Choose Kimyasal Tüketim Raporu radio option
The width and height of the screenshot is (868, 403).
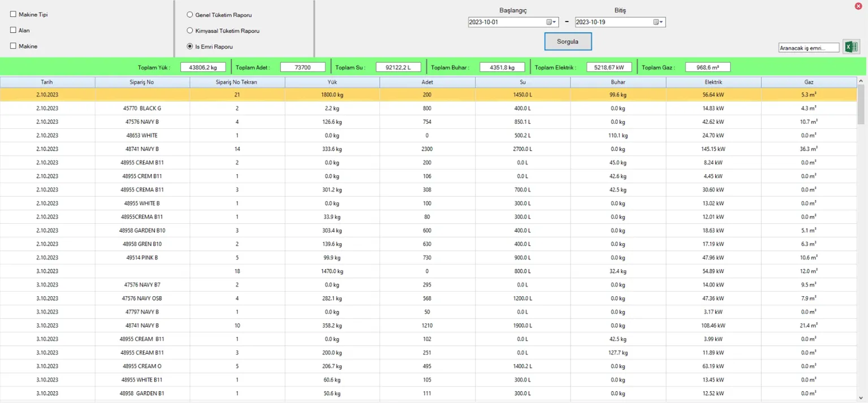[190, 31]
